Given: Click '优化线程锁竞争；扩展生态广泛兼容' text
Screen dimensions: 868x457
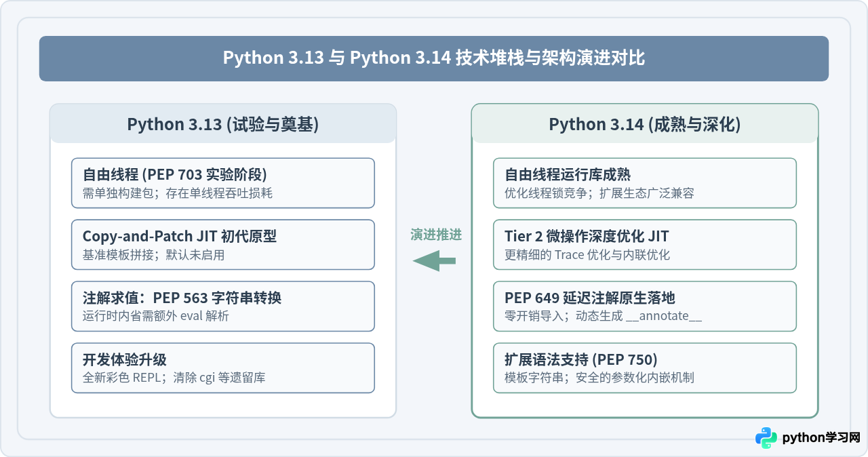Looking at the screenshot, I should pos(599,193).
